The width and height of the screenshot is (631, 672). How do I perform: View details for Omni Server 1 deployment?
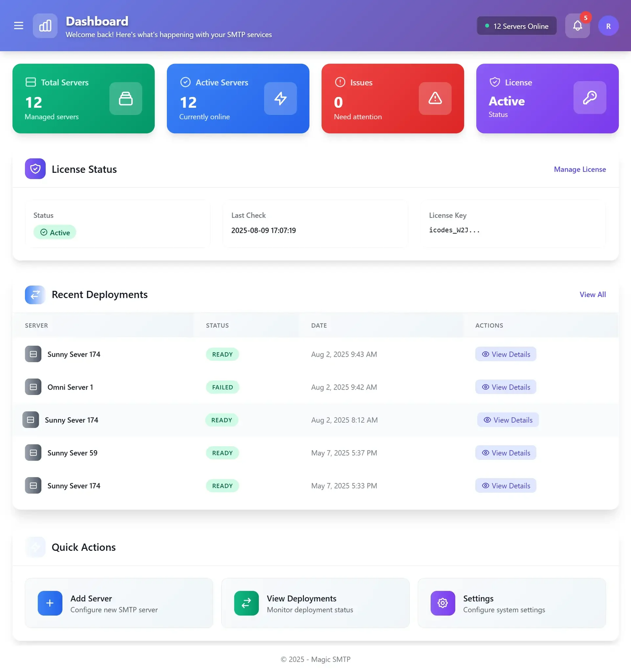click(x=506, y=387)
